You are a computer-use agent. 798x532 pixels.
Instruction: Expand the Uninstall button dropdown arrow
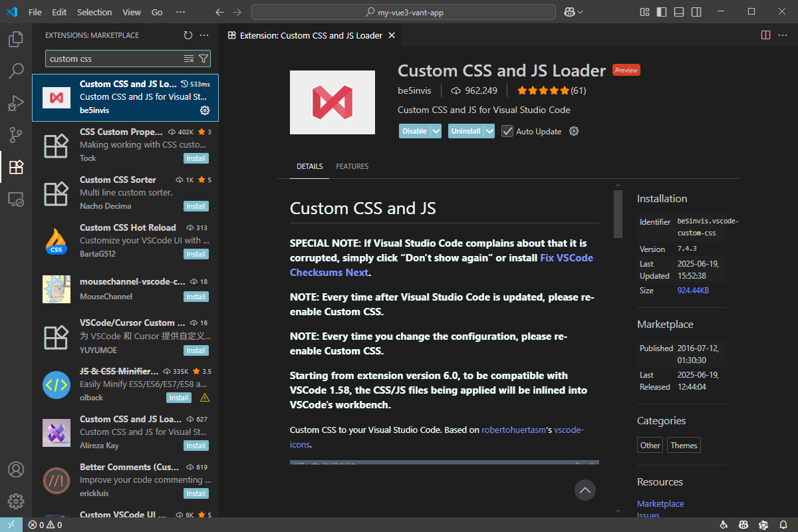point(489,131)
